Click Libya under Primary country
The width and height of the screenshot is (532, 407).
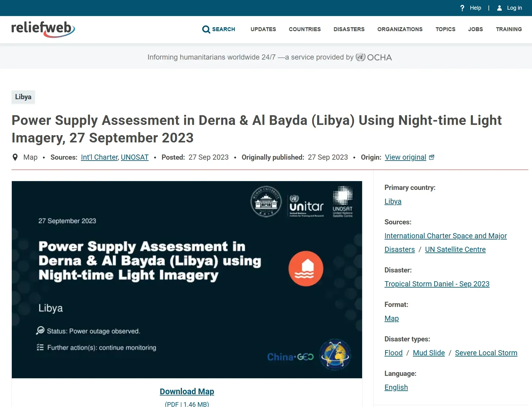tap(393, 201)
